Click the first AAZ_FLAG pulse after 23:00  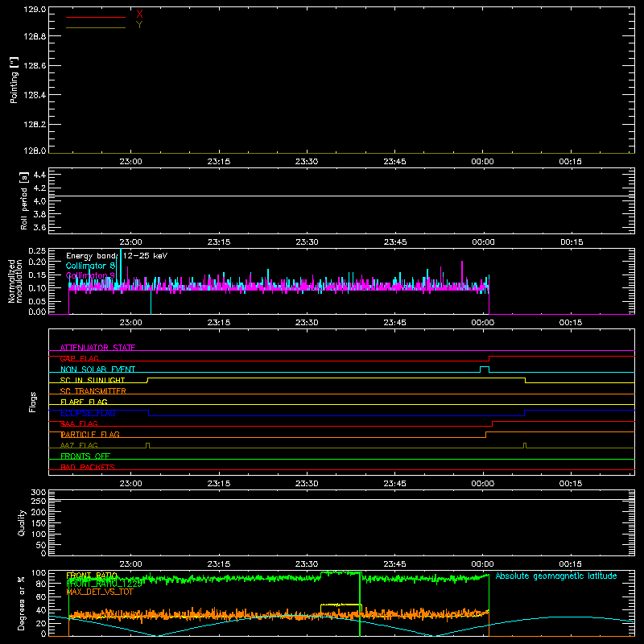pyautogui.click(x=148, y=445)
